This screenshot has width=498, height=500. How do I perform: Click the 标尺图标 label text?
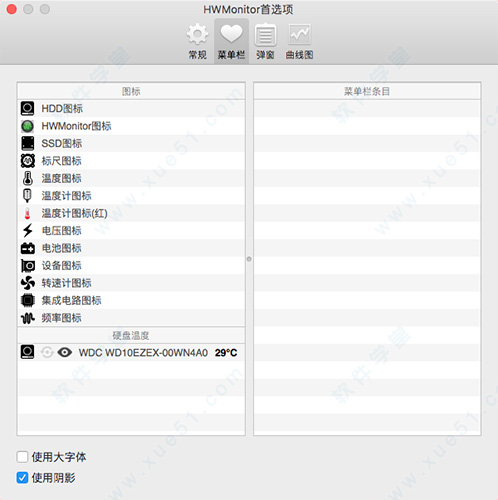coord(61,161)
